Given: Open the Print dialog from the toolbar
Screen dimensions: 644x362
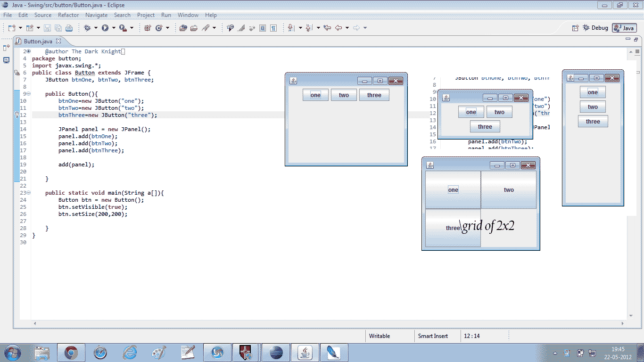Looking at the screenshot, I should pyautogui.click(x=69, y=27).
